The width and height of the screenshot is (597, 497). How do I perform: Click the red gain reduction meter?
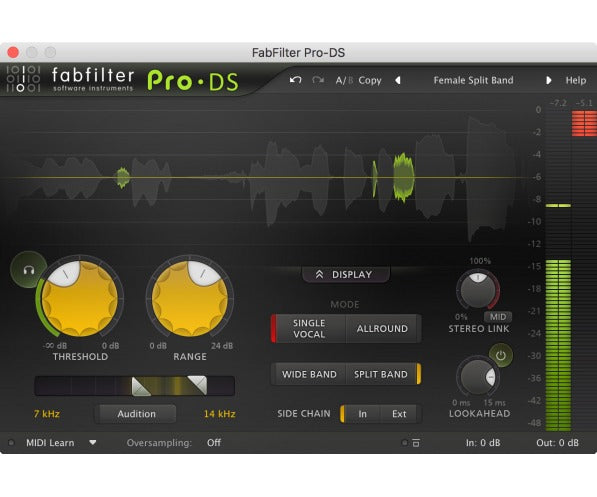click(584, 123)
